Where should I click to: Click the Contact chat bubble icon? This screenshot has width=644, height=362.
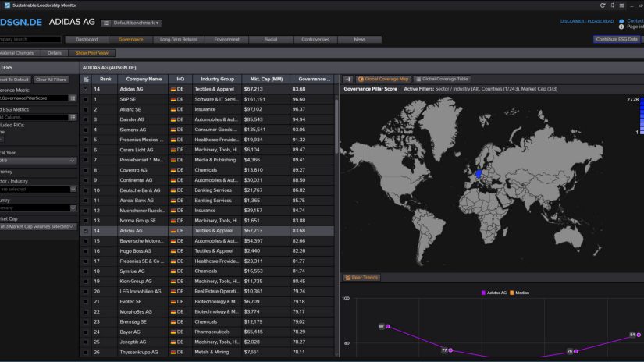click(621, 21)
